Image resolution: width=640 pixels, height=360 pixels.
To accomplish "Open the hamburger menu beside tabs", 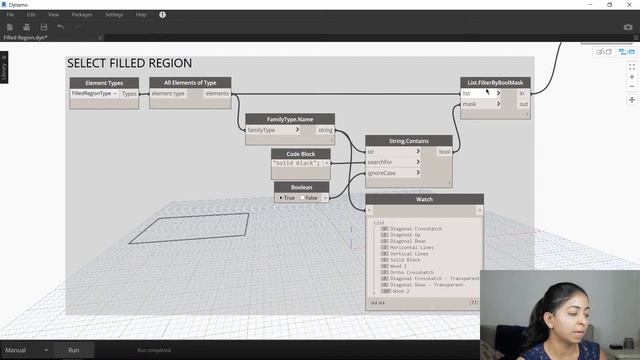I will point(636,38).
